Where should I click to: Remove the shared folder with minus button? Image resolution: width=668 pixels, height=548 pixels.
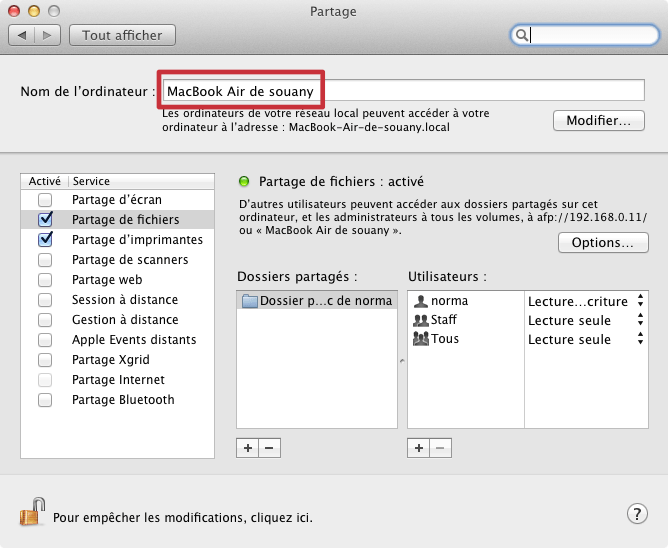click(269, 448)
